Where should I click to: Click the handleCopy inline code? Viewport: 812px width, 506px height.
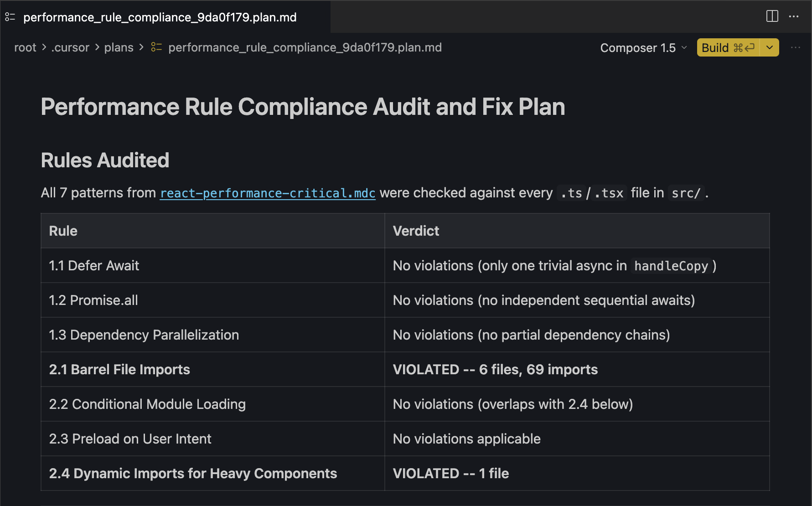(x=671, y=266)
